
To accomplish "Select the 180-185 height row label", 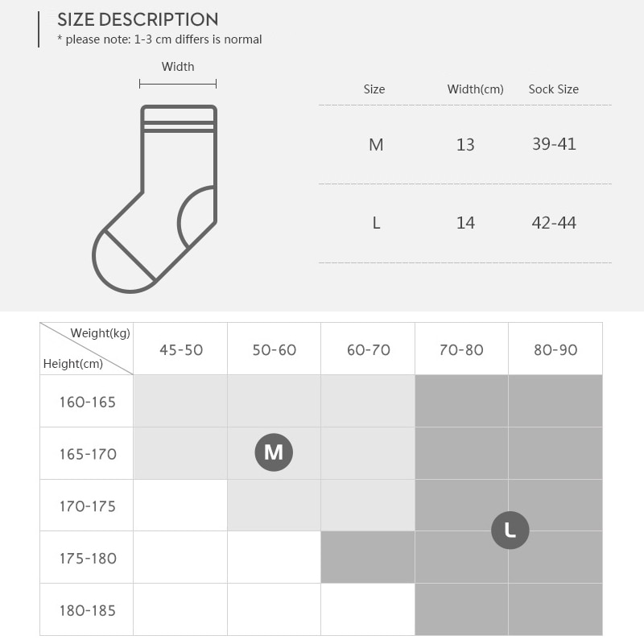I will 88,610.
